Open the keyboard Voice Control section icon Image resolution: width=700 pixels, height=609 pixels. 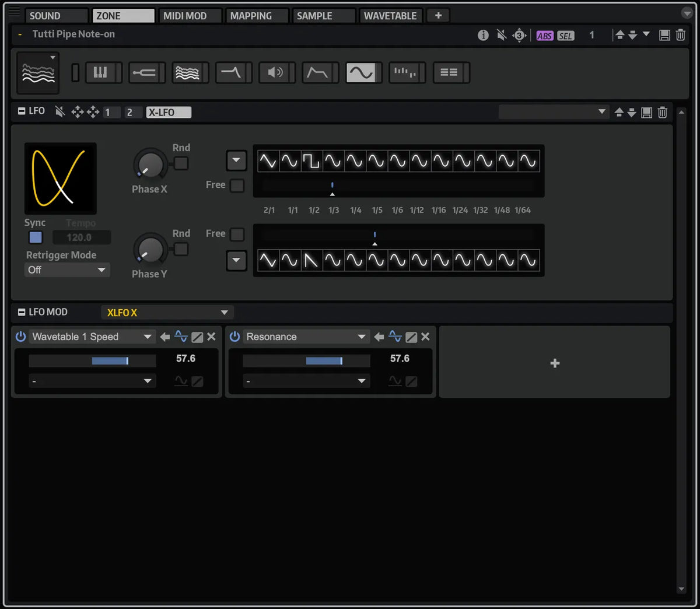tap(100, 73)
